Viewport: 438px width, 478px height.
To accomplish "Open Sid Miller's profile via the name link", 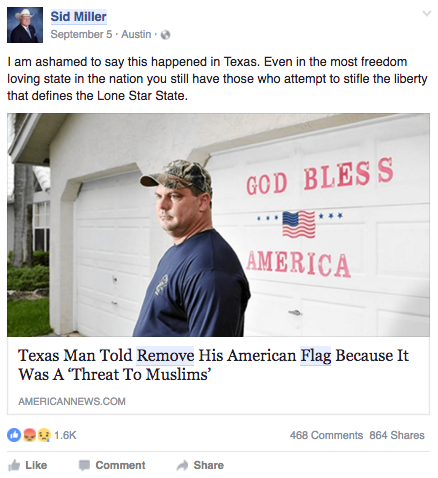I will (78, 16).
